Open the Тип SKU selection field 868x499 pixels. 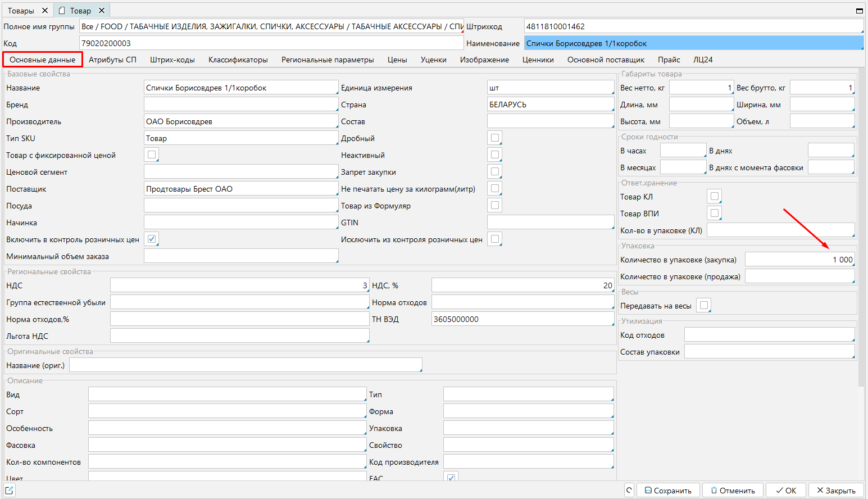tap(240, 138)
